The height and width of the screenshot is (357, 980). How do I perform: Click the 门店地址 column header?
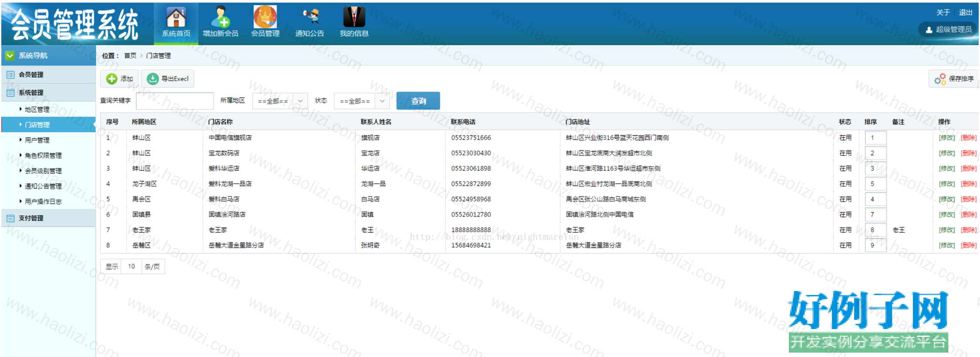click(578, 122)
